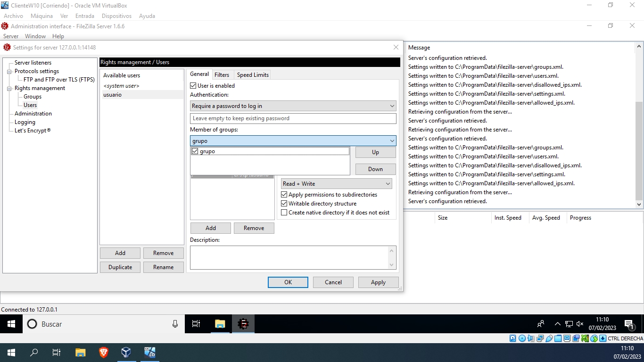This screenshot has height=362, width=644.
Task: Click the running Windows 10 VM taskbar icon
Action: point(149,353)
